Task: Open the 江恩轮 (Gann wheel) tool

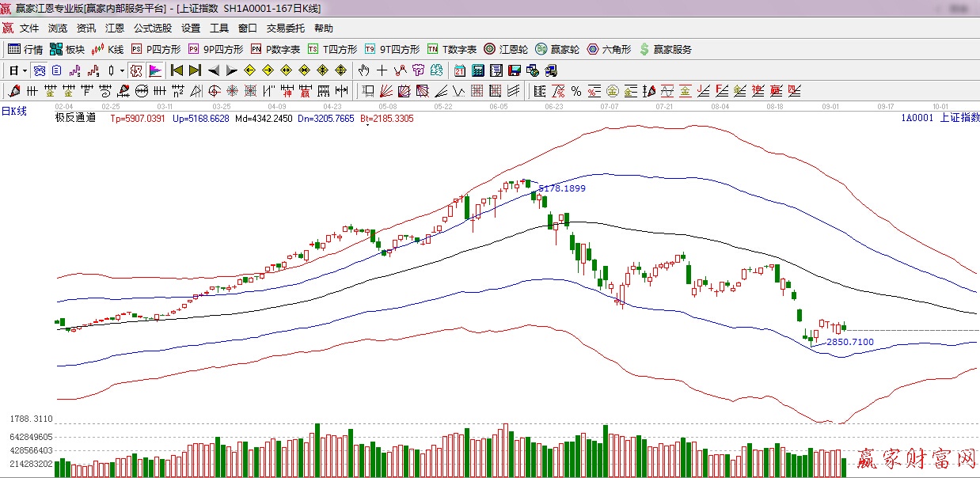Action: (x=506, y=49)
